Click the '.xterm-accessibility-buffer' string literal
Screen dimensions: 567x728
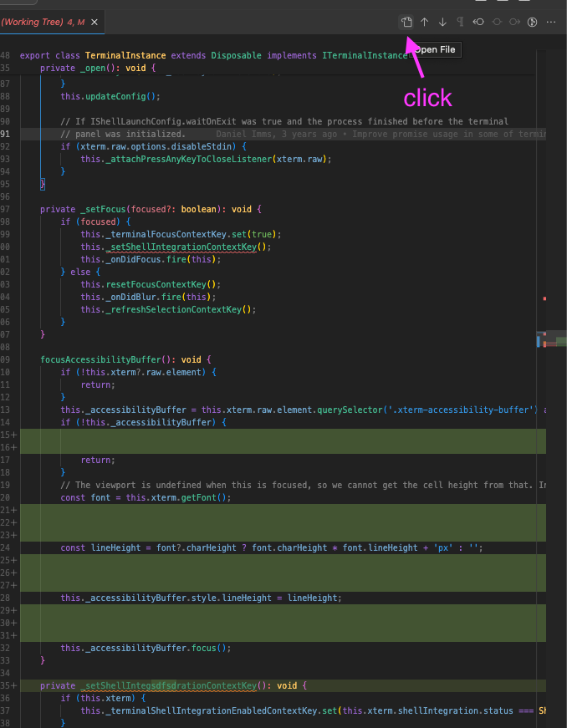[461, 410]
